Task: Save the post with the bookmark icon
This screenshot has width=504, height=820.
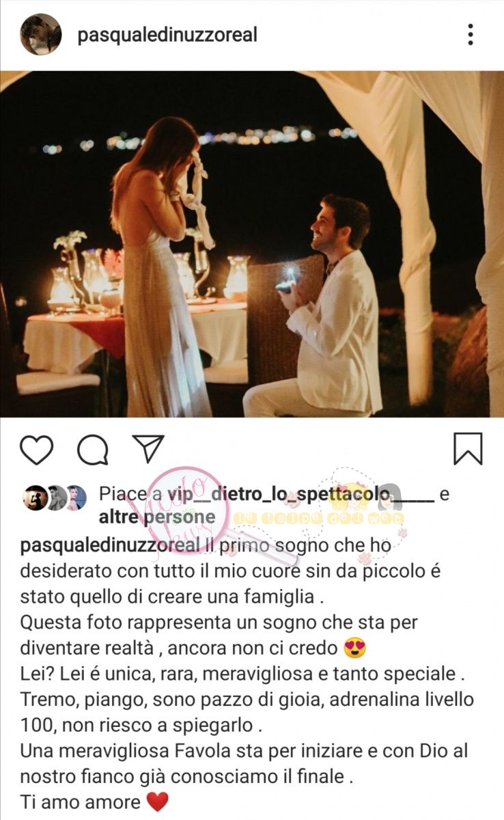Action: click(468, 449)
